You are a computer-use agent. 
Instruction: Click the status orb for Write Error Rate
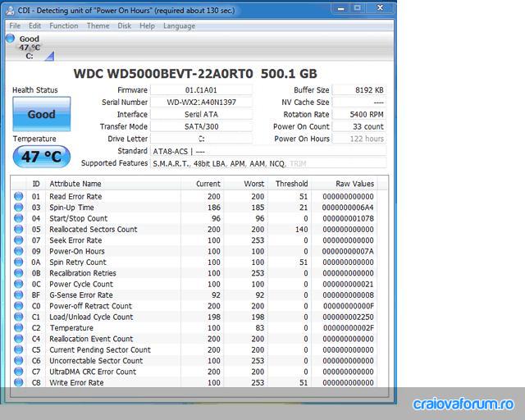[x=19, y=382]
